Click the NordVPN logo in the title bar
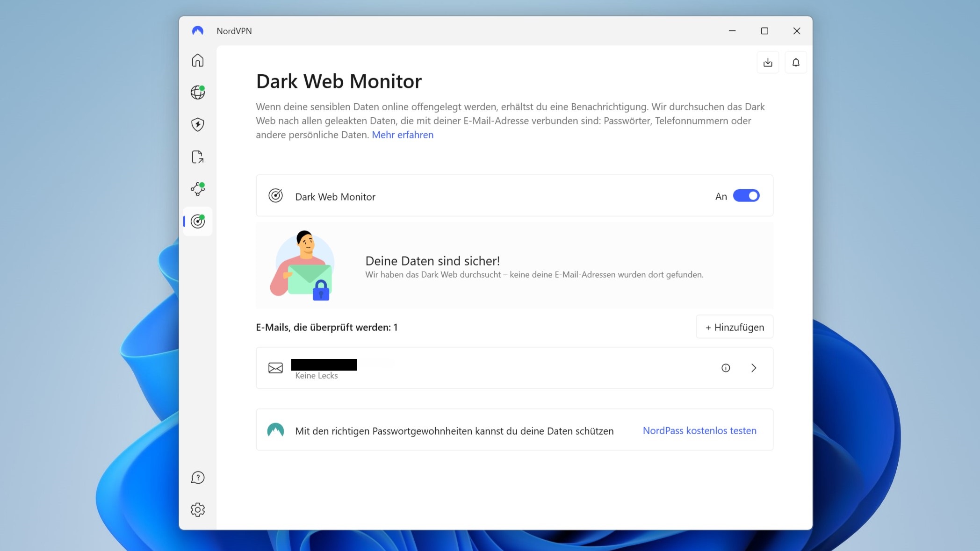Image resolution: width=980 pixels, height=551 pixels. tap(198, 30)
